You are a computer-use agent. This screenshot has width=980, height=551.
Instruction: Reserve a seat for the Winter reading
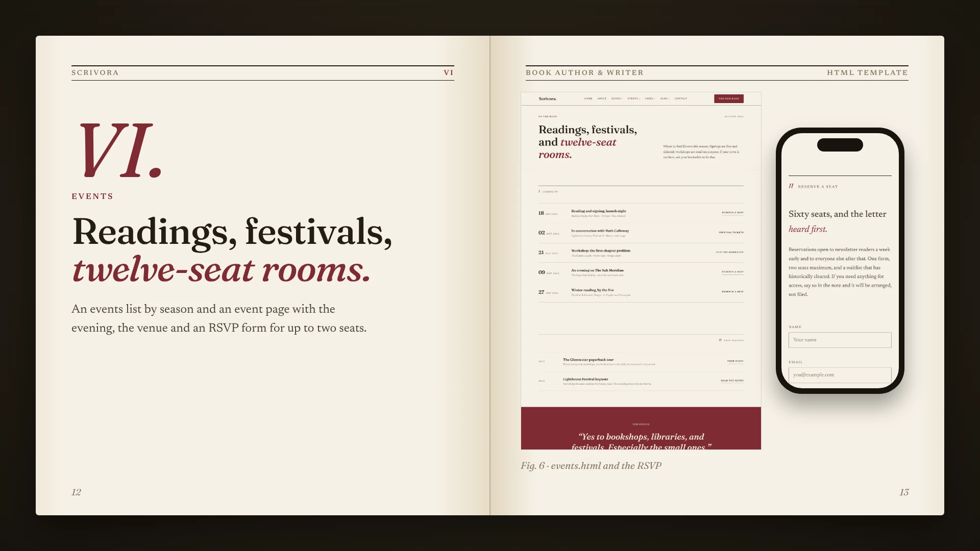(x=732, y=292)
